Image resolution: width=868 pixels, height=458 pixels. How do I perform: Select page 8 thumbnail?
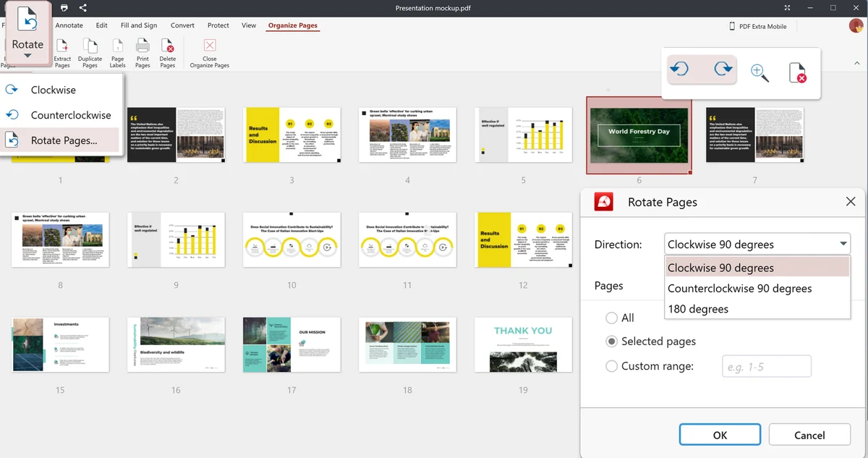coord(60,239)
